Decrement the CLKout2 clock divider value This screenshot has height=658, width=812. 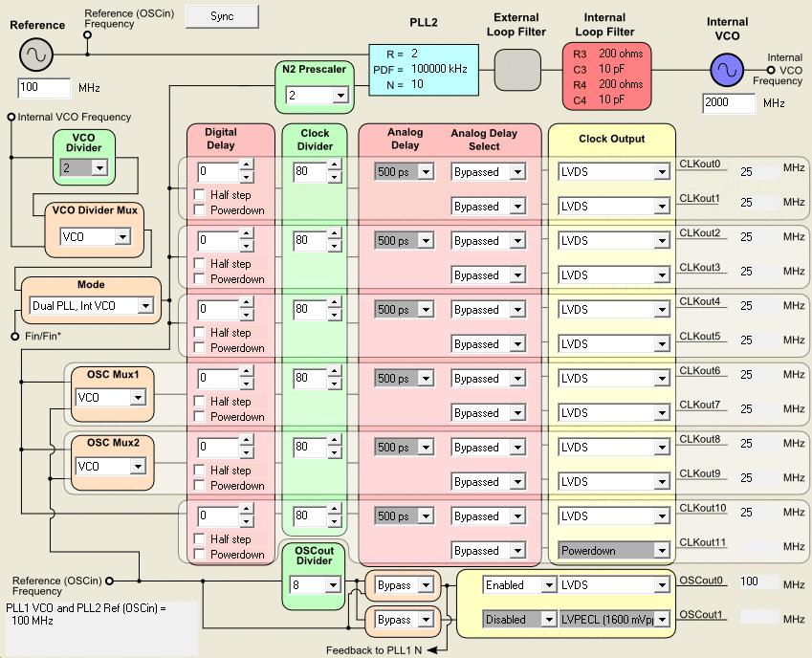point(334,246)
